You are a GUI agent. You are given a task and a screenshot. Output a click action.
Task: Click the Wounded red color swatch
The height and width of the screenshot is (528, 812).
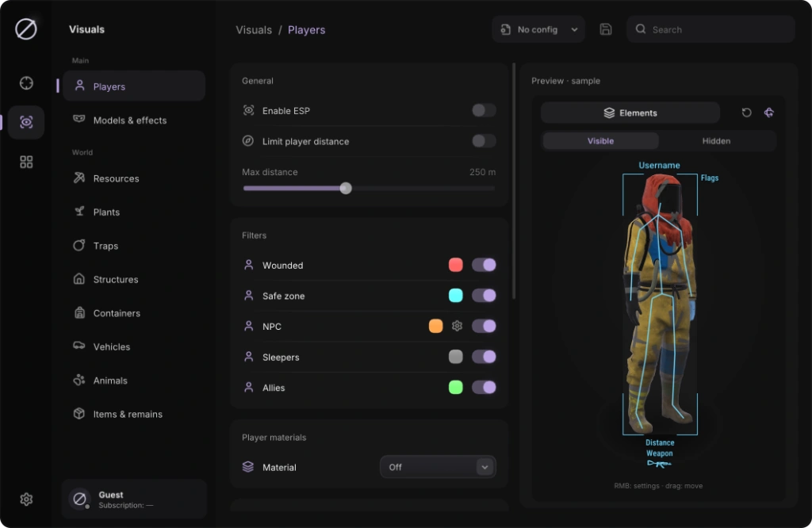(456, 265)
